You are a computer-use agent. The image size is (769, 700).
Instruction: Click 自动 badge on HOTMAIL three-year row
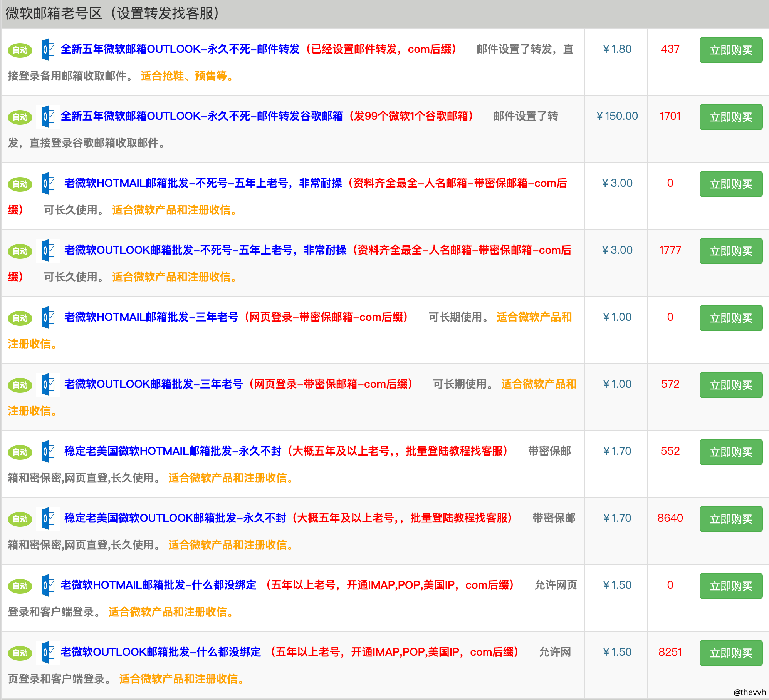20,318
